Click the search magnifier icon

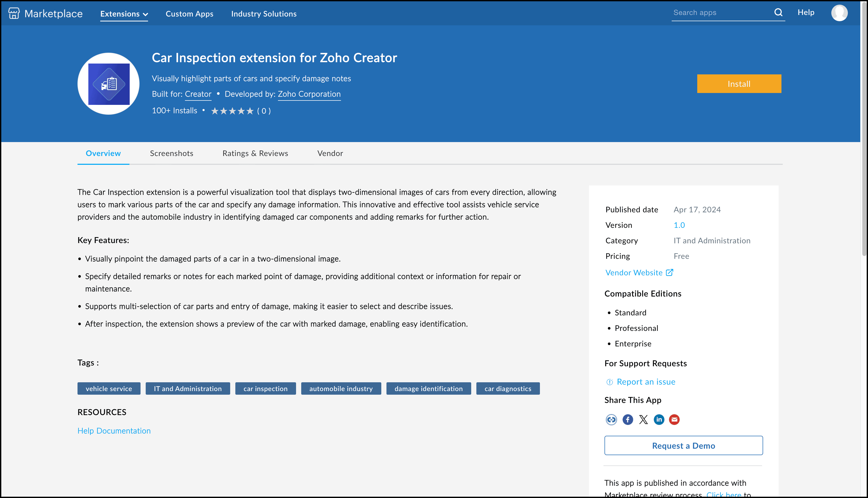coord(778,13)
